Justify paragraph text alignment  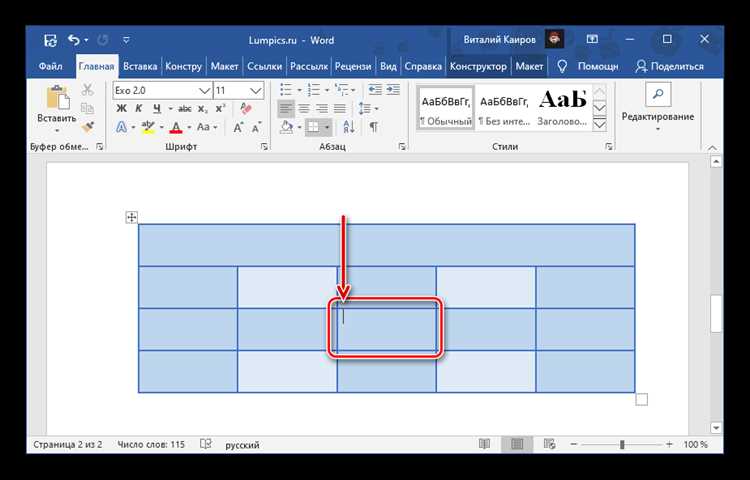tap(340, 109)
